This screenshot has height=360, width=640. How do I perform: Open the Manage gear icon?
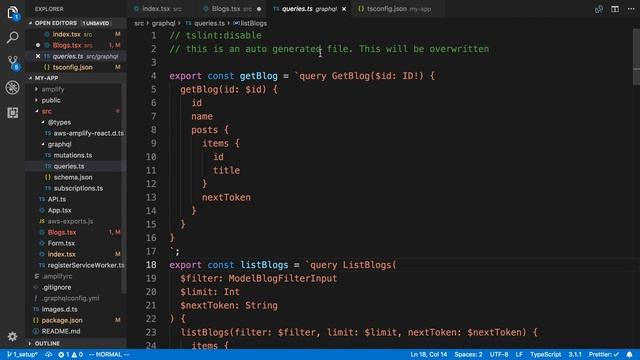tap(13, 336)
